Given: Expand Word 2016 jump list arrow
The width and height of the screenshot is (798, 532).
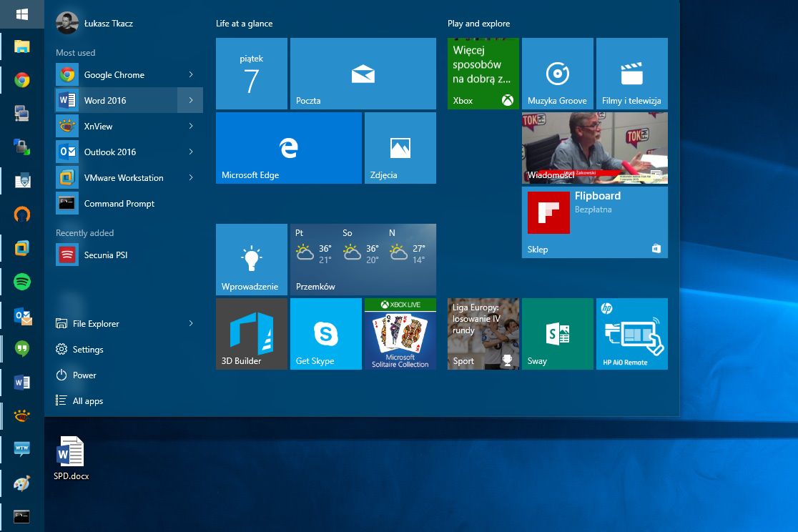Looking at the screenshot, I should pos(191,100).
